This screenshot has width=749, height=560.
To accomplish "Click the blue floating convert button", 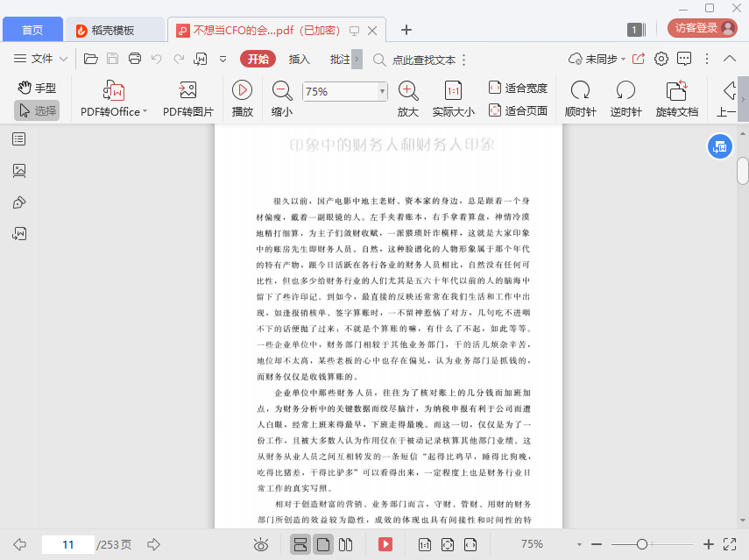I will [x=719, y=146].
